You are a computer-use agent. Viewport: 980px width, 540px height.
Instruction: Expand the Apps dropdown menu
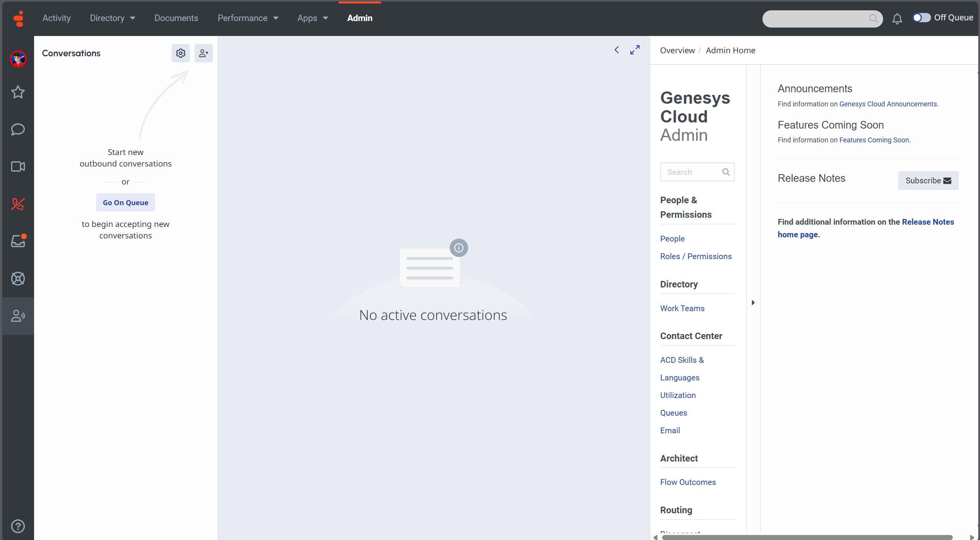[x=312, y=18]
